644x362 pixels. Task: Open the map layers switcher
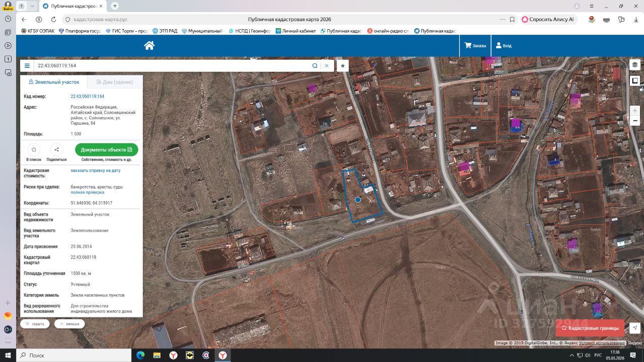click(x=635, y=65)
